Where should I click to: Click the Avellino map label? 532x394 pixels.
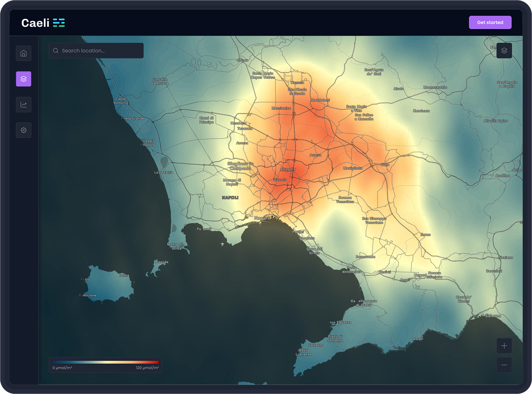pos(503,176)
